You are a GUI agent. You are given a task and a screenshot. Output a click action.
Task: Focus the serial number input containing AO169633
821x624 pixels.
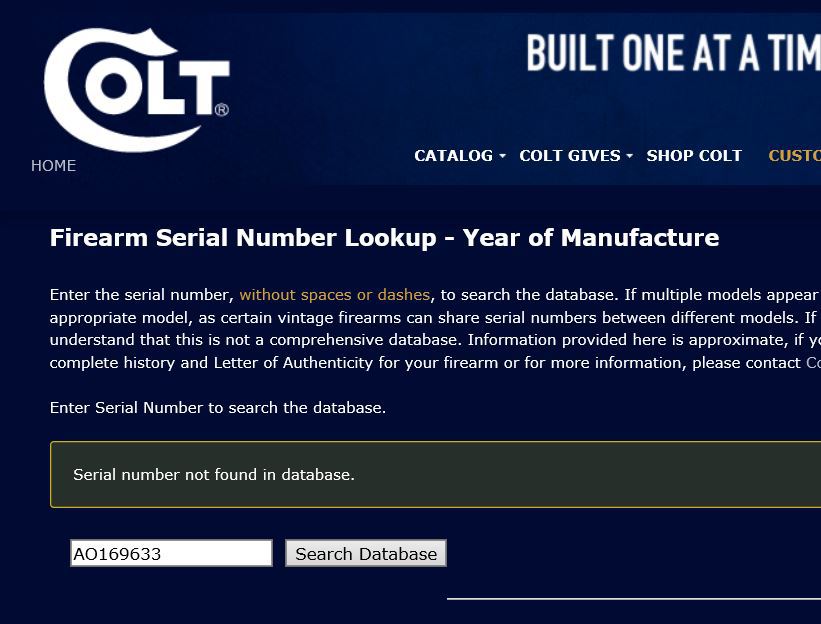[171, 554]
